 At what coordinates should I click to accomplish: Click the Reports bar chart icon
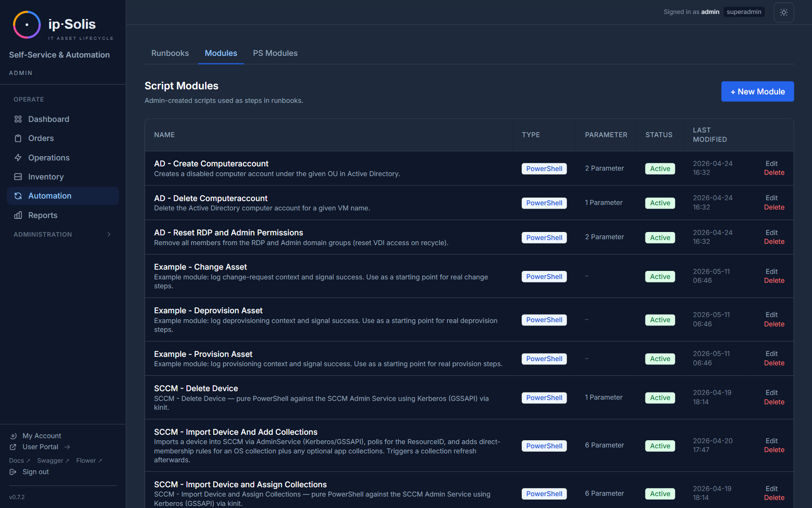[x=18, y=215]
